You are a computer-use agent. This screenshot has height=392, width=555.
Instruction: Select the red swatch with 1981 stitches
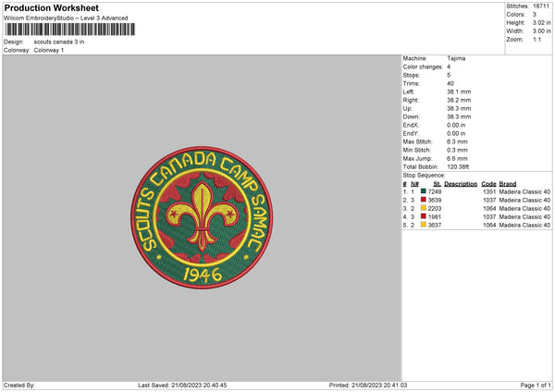click(x=423, y=216)
